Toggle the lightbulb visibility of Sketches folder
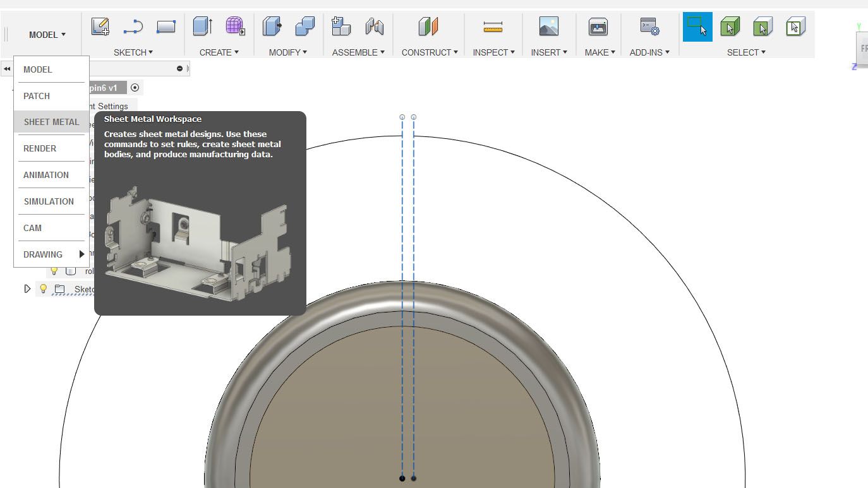Viewport: 868px width, 488px height. tap(43, 289)
